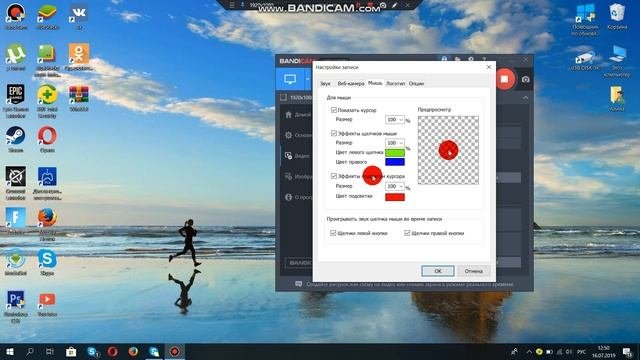Screen dimensions: 640x360
Task: Select the Bandicam desktop shortcut
Action: coord(16,16)
